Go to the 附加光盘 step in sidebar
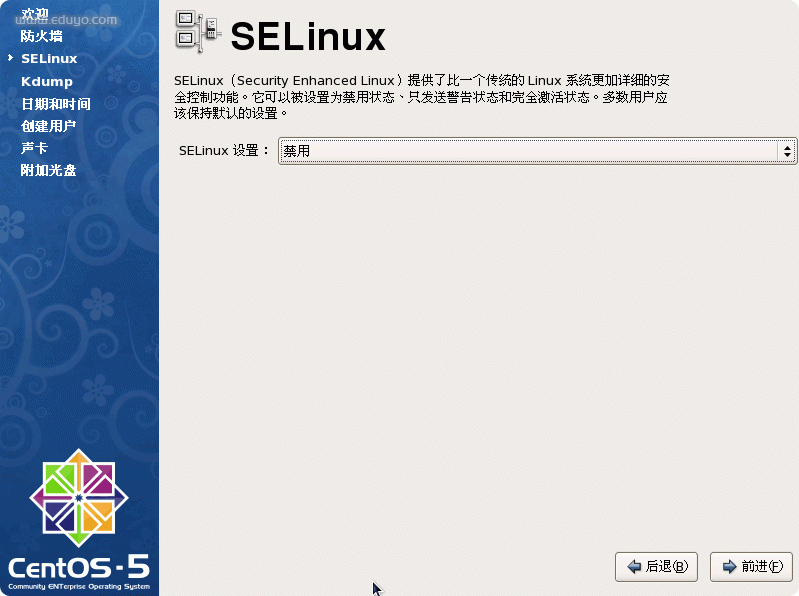Image resolution: width=799 pixels, height=596 pixels. click(49, 170)
